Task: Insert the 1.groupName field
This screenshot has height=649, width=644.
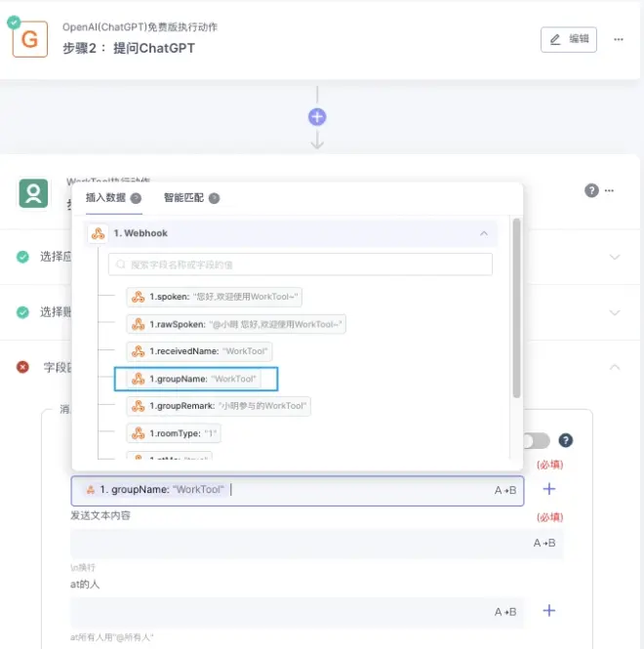Action: (x=194, y=379)
